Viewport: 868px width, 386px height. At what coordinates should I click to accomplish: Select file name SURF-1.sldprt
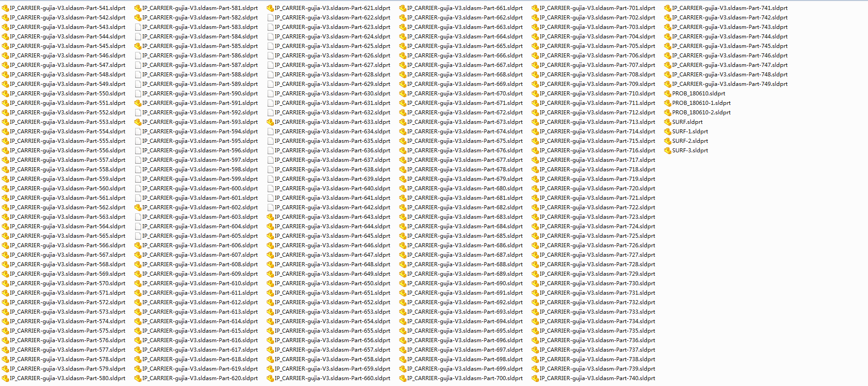(x=690, y=132)
